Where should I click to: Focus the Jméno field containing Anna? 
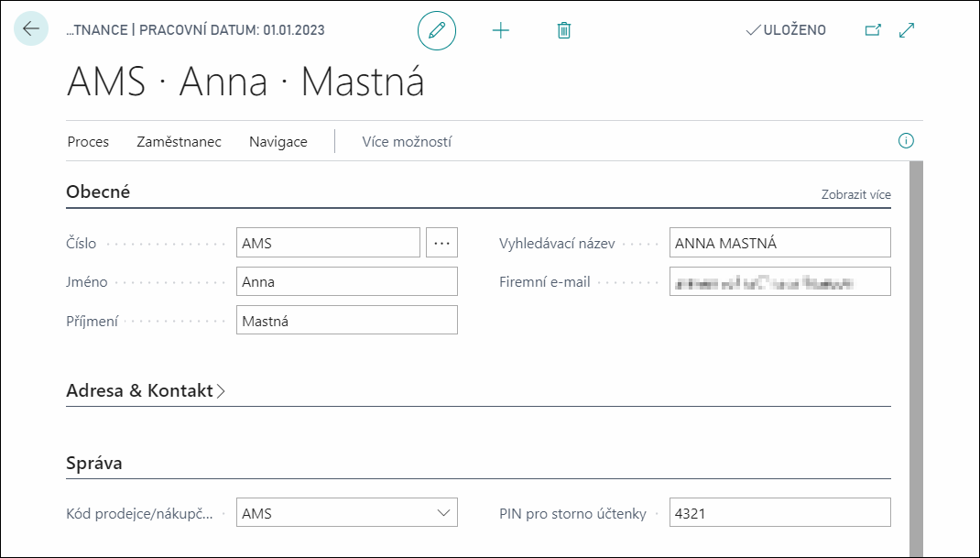coord(347,281)
